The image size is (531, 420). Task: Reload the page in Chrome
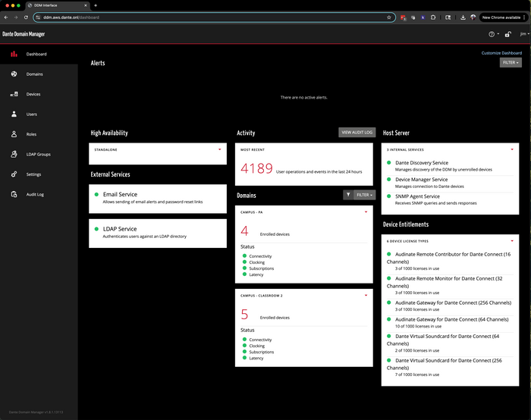tap(26, 17)
